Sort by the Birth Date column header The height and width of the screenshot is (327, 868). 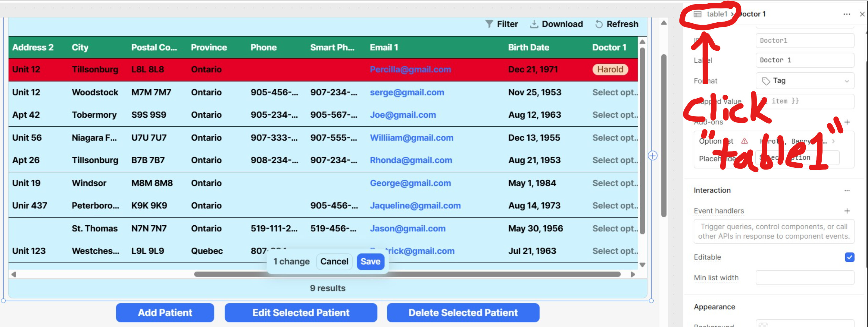click(x=528, y=47)
